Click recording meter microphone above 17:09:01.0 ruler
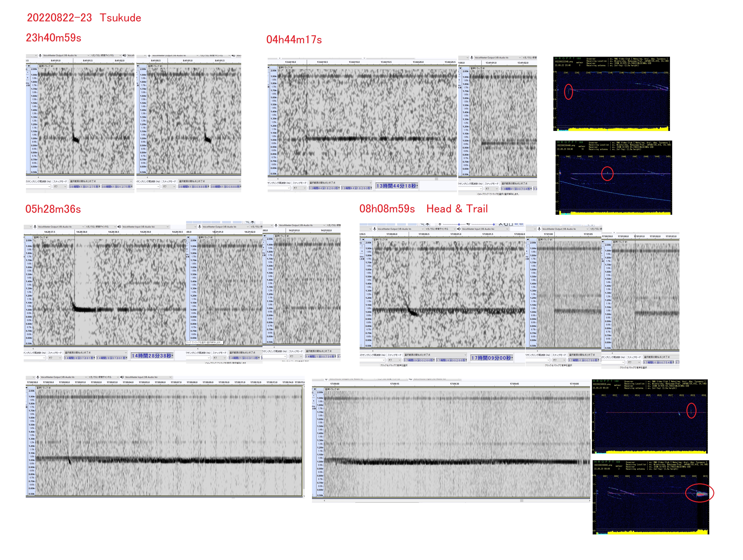This screenshot has width=743, height=560. [x=440, y=224]
